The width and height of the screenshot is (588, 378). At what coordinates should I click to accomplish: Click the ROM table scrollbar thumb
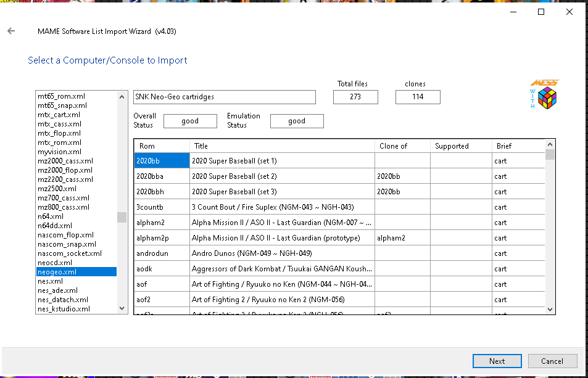[550, 155]
